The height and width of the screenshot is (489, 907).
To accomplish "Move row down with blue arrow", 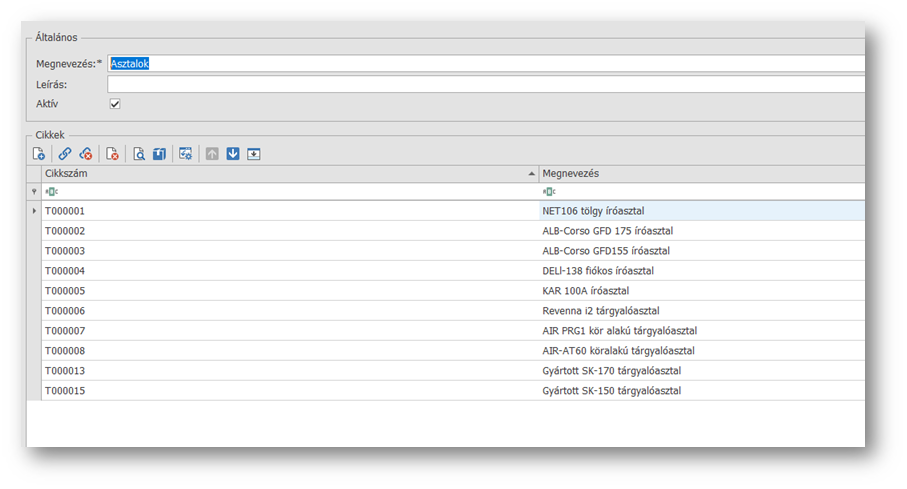I will point(233,154).
